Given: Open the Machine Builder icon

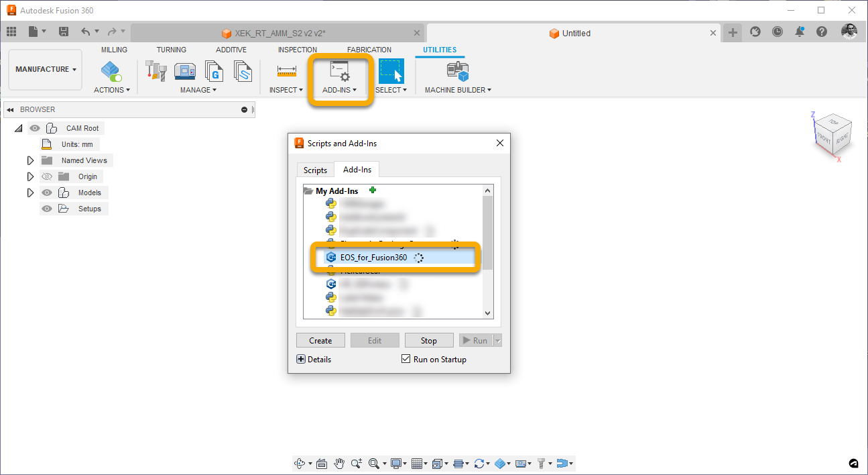Looking at the screenshot, I should [458, 70].
